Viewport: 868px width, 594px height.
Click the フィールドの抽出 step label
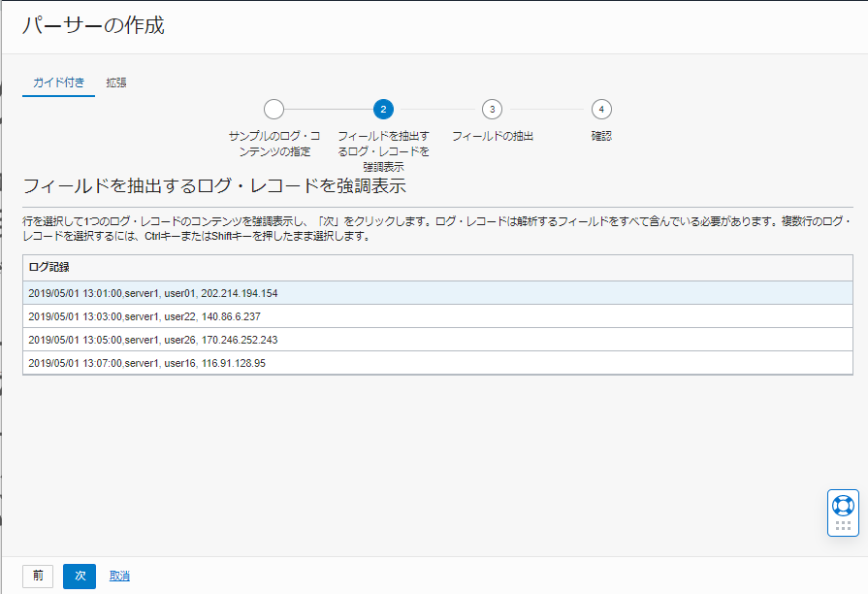tap(493, 137)
